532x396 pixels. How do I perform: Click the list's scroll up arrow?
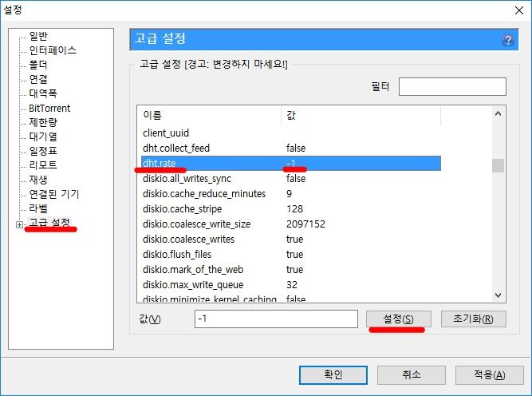pos(498,114)
